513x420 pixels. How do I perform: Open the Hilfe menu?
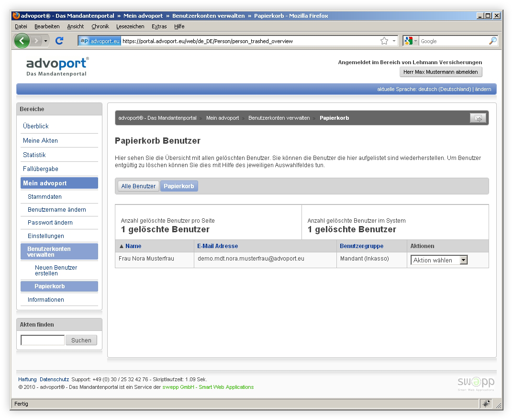(179, 26)
